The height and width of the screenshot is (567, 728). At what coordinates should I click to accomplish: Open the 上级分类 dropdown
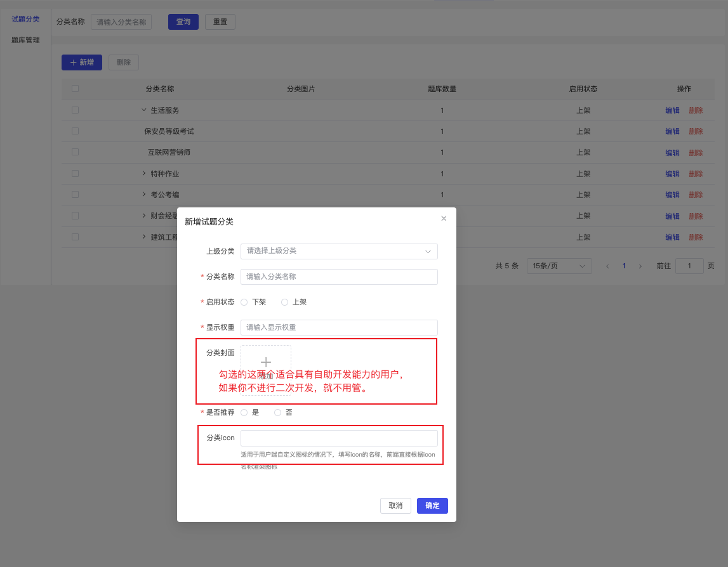[339, 251]
